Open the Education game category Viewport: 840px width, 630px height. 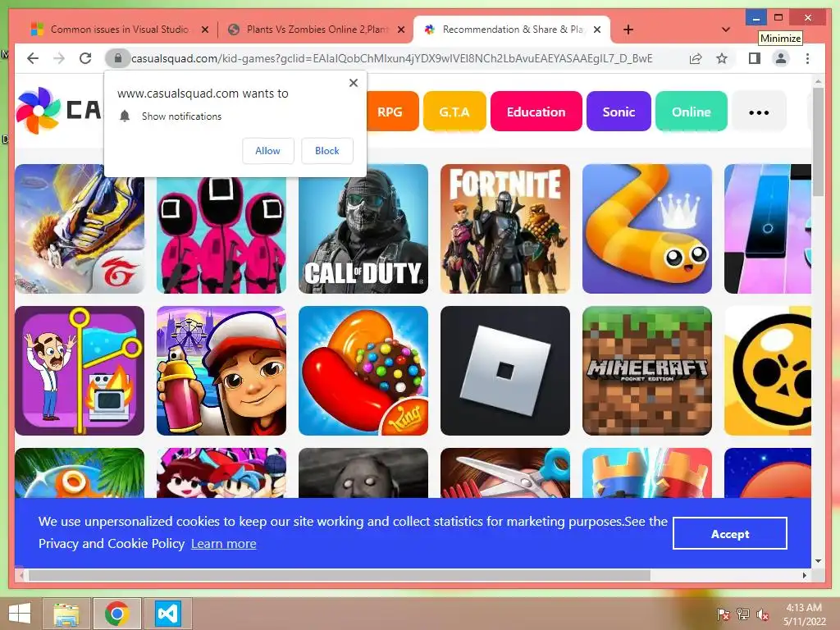[536, 112]
